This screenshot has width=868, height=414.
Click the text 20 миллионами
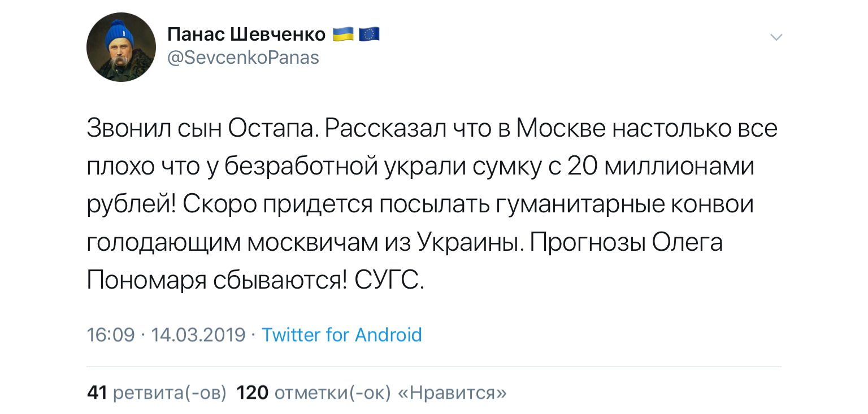tap(661, 167)
